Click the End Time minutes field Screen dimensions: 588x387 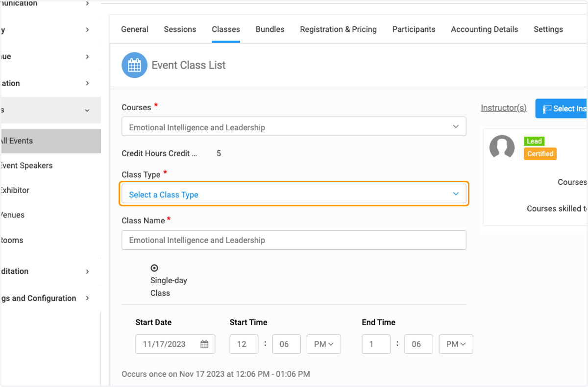(418, 344)
